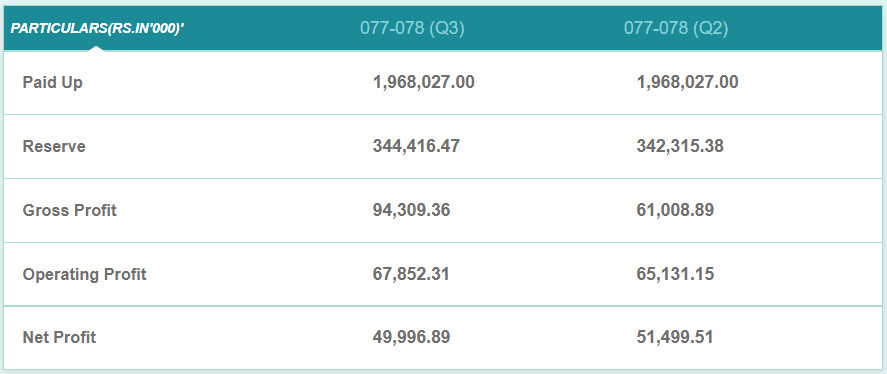Click the teal table header bar
The height and width of the screenshot is (374, 887).
point(444,28)
